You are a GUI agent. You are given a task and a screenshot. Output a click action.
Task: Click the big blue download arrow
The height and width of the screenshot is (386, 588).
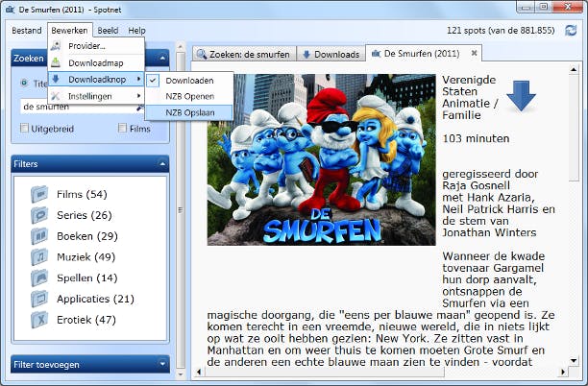[521, 96]
